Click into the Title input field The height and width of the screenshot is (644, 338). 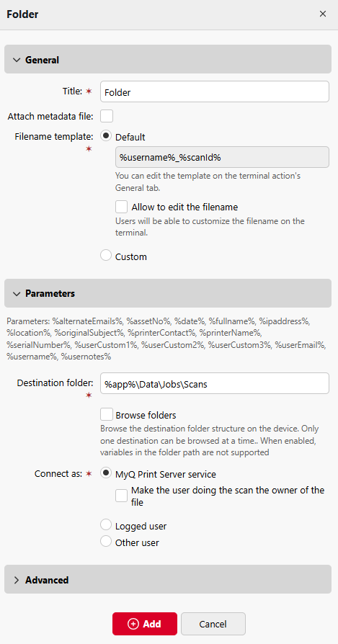[214, 91]
